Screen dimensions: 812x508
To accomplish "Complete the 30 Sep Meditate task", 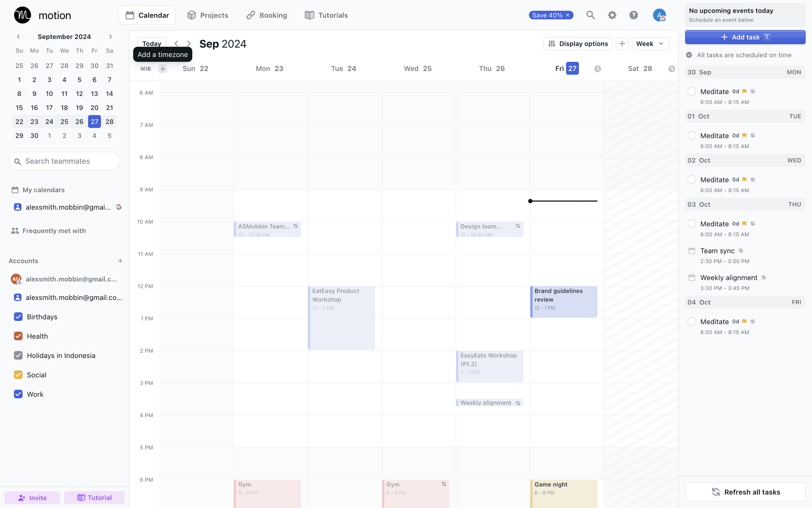I will click(x=691, y=91).
